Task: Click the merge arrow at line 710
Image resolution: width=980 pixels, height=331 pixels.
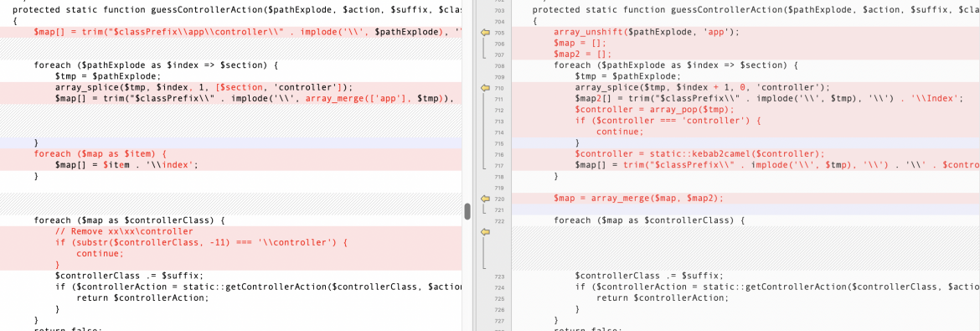Action: point(484,88)
